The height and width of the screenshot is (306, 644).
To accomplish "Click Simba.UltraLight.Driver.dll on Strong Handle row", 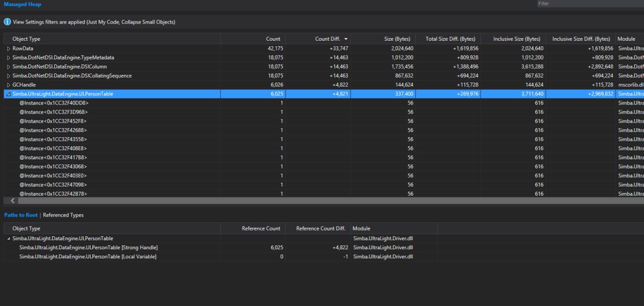I will (x=382, y=248).
